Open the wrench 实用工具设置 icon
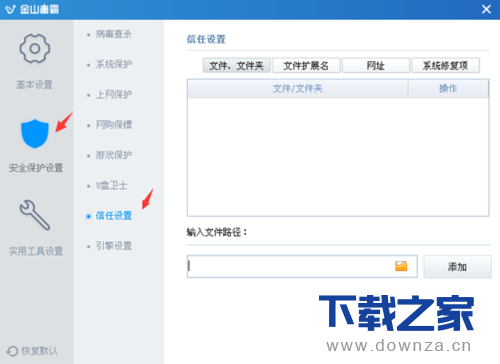The height and width of the screenshot is (364, 500). coord(35,215)
